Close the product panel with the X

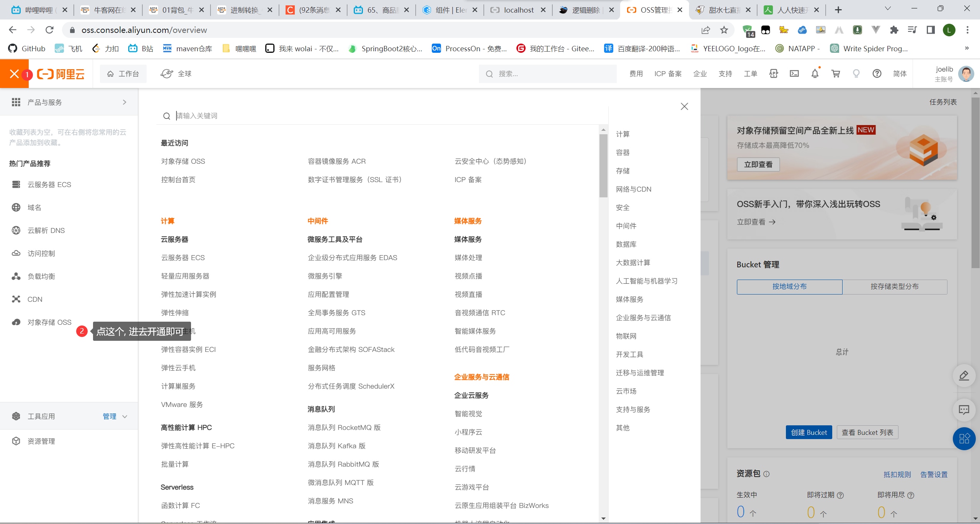point(684,106)
